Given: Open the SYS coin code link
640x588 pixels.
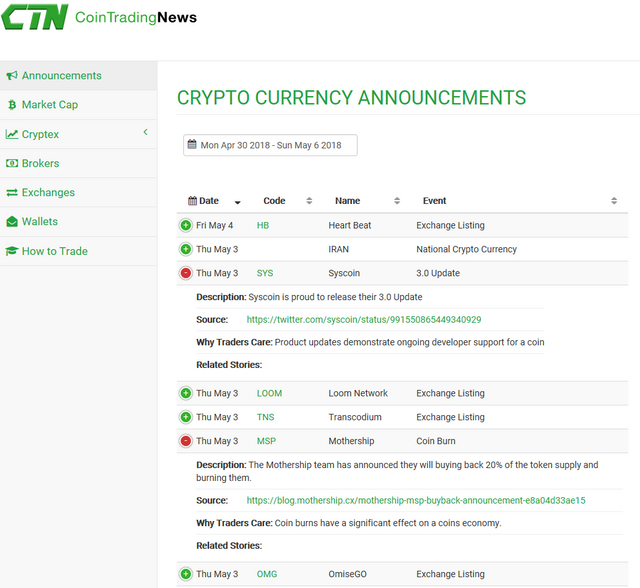Looking at the screenshot, I should [265, 273].
